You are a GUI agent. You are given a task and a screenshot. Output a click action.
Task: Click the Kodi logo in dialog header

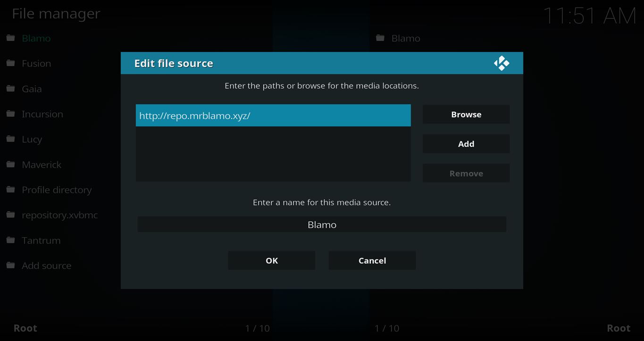tap(501, 63)
